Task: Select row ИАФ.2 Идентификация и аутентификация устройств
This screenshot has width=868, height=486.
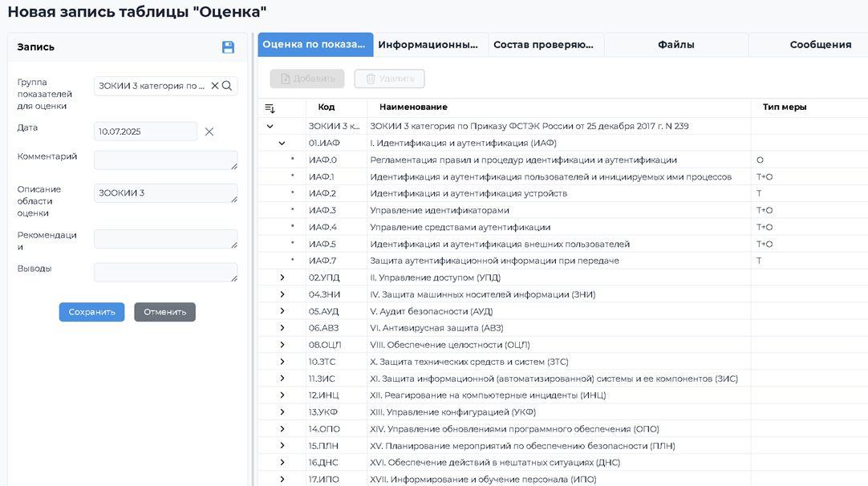Action: click(x=563, y=193)
